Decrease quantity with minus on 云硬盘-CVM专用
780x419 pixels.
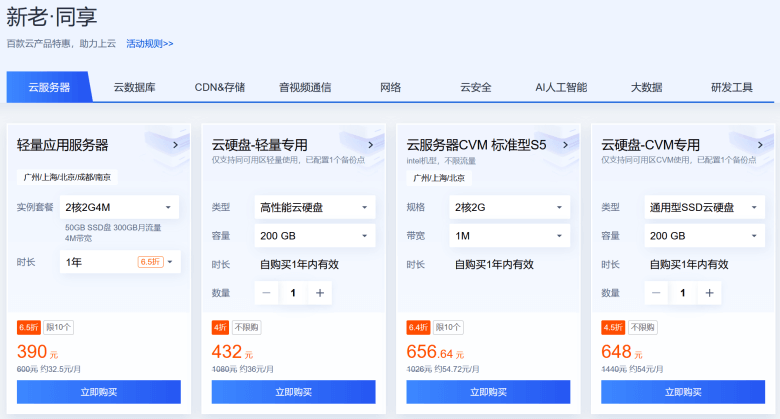(656, 293)
